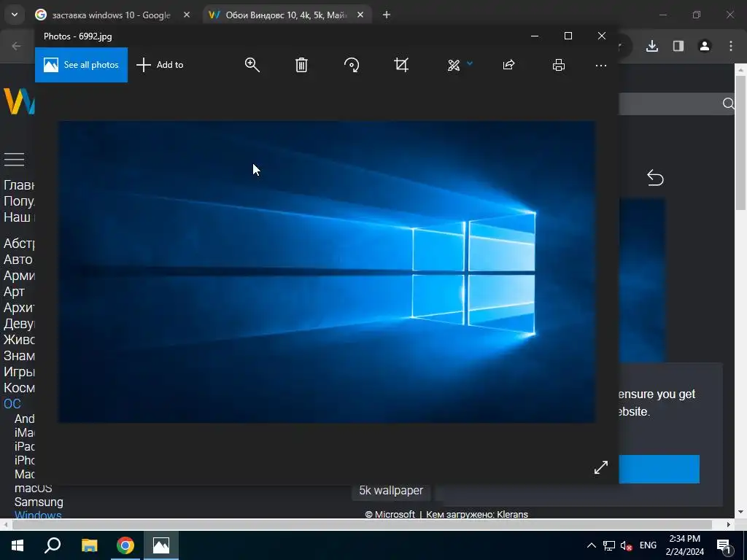Show hidden tray icons chevron
This screenshot has width=747, height=560.
point(591,545)
